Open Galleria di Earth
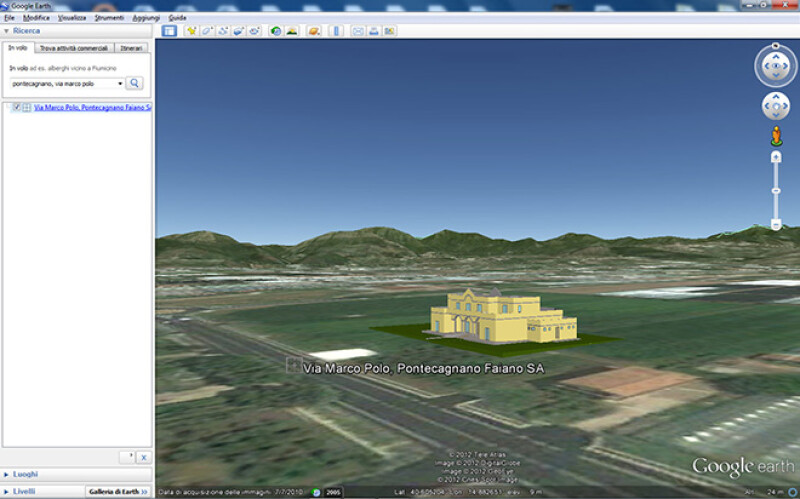The height and width of the screenshot is (499, 800). click(118, 491)
